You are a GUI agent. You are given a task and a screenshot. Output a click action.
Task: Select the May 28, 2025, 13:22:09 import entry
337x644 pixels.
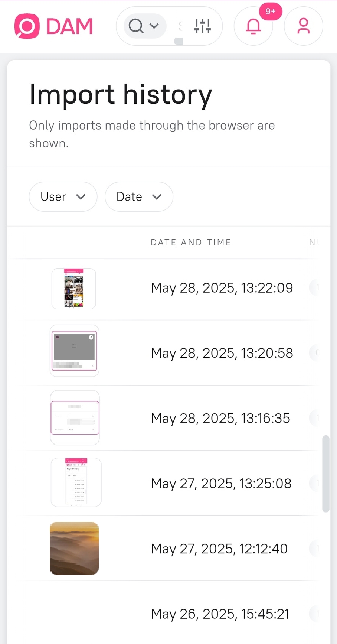(x=222, y=288)
